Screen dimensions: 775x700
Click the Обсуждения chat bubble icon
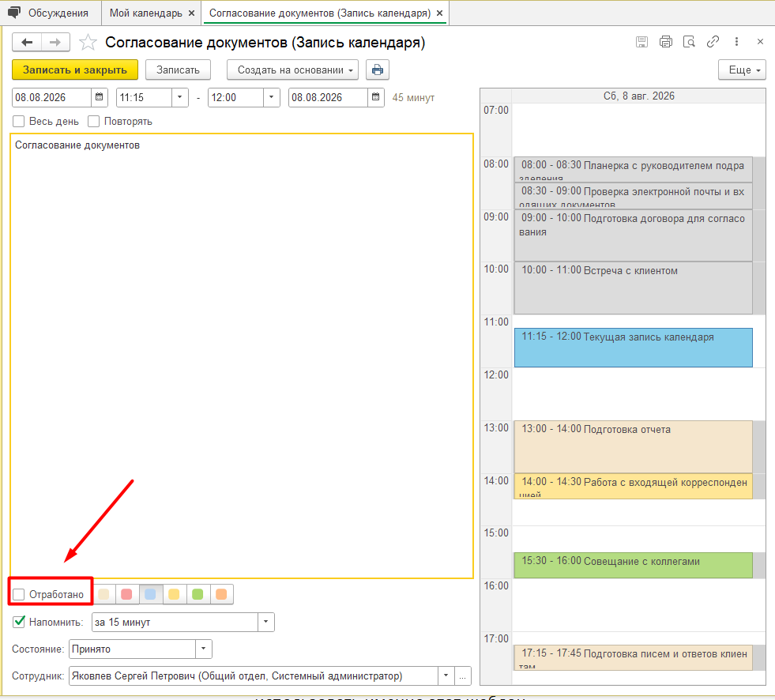[14, 13]
